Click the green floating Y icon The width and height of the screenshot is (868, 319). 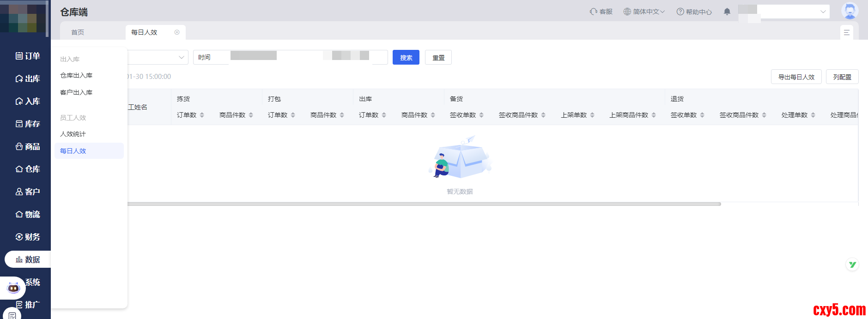(x=852, y=265)
